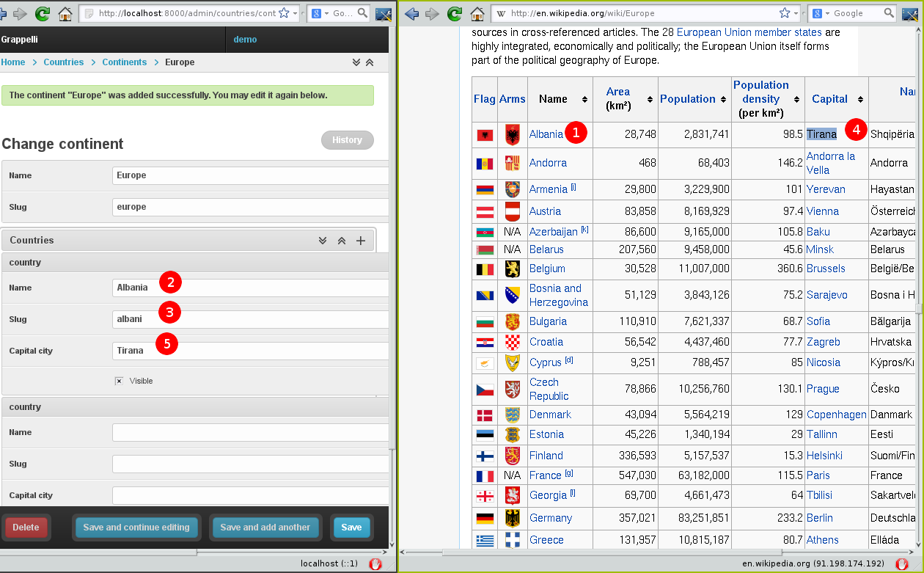Screen dimensions: 924x573
Task: Open European Union member states link
Action: pyautogui.click(x=748, y=32)
